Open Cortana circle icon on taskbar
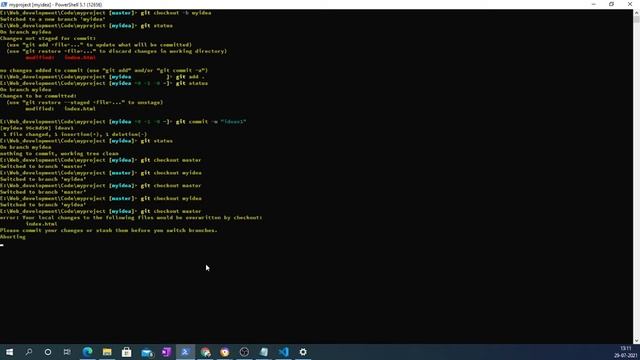The image size is (640, 360). coord(48,352)
